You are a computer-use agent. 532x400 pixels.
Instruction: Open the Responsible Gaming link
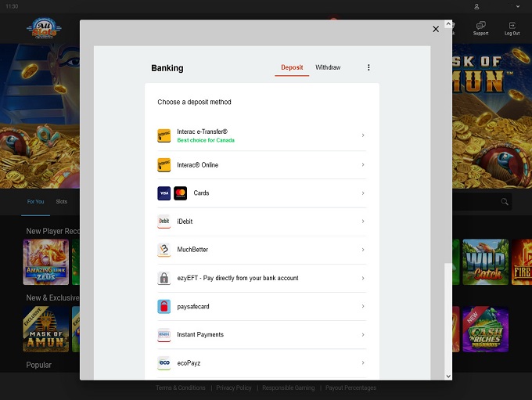click(289, 387)
